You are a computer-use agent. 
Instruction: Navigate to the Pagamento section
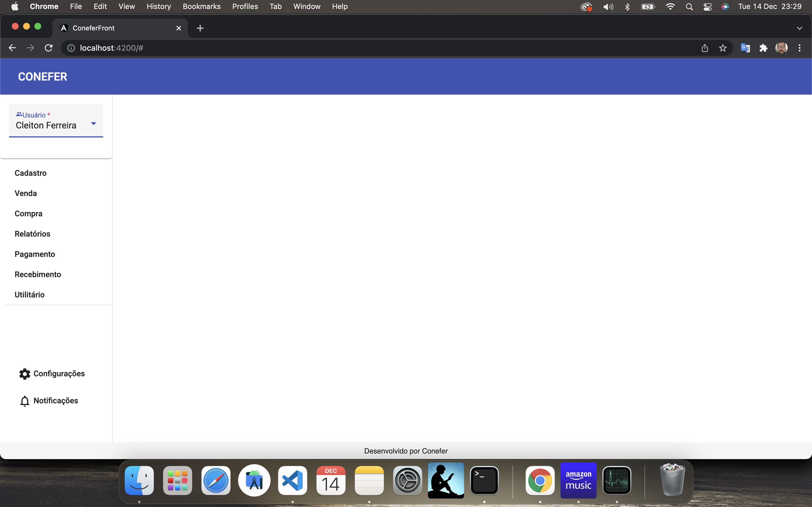tap(35, 254)
